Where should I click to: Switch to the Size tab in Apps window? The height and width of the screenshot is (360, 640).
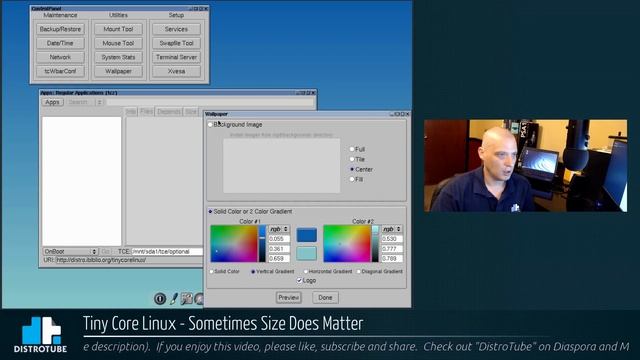[x=191, y=111]
